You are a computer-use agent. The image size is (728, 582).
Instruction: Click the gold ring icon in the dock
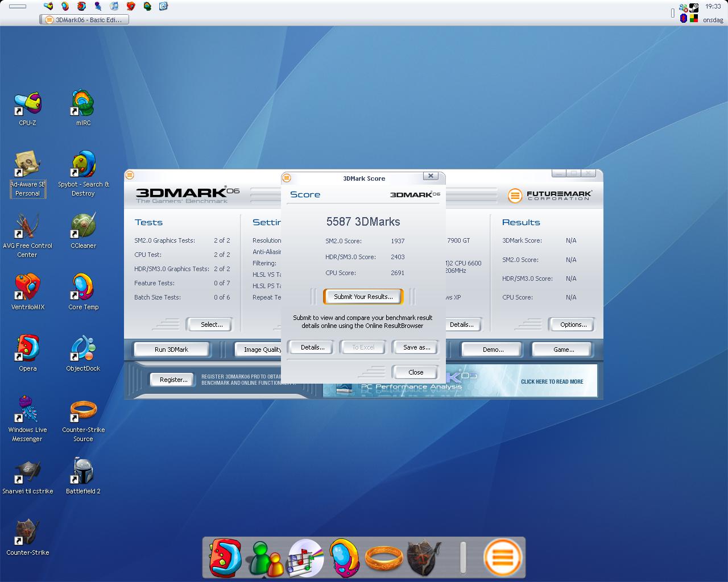(x=384, y=558)
